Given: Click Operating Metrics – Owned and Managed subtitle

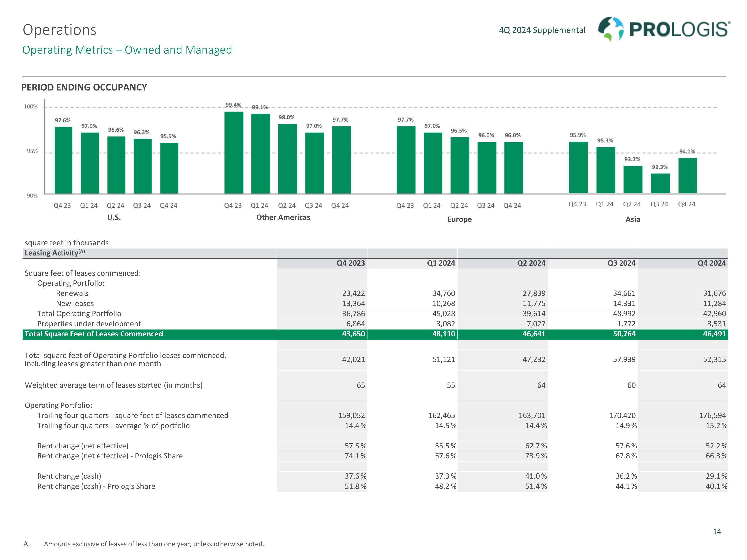Looking at the screenshot, I should click(x=127, y=50).
